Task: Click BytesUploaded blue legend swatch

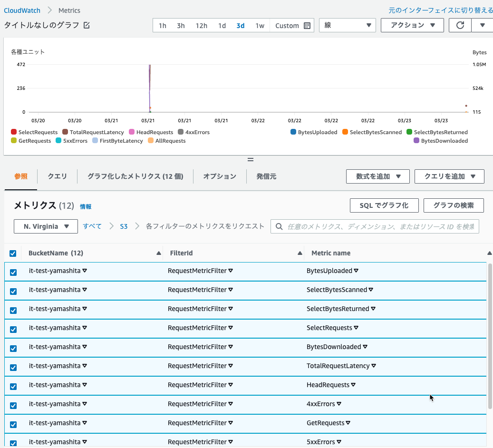Action: coord(293,132)
